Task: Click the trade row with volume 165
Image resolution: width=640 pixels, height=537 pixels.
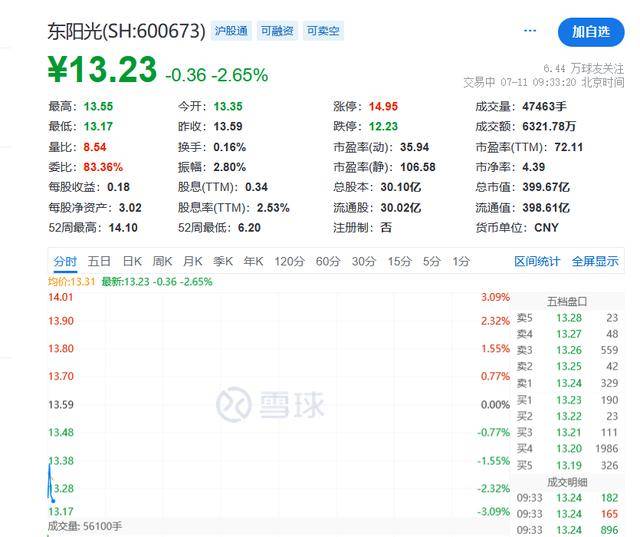Action: click(567, 514)
